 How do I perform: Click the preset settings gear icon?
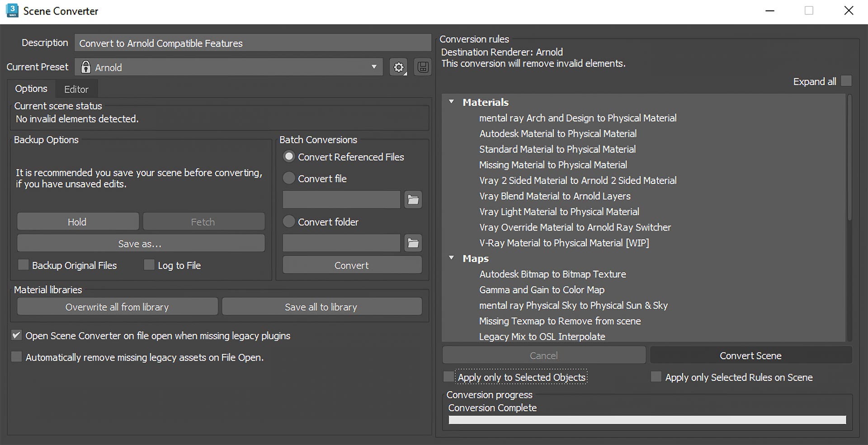tap(398, 67)
